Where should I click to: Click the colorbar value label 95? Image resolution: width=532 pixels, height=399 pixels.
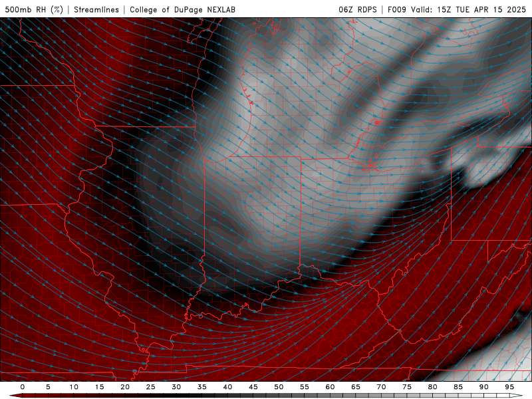point(509,387)
